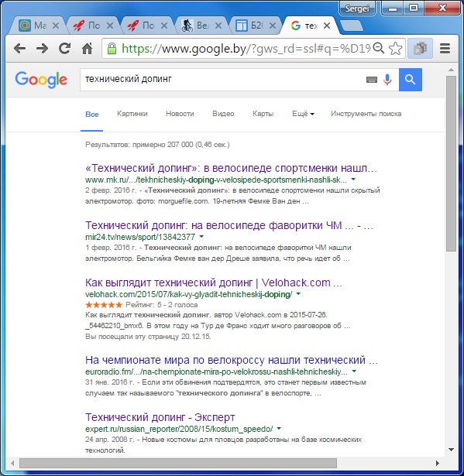Viewport: 464px width, 476px height.
Task: Bookmark this page with the star icon
Action: click(x=395, y=48)
